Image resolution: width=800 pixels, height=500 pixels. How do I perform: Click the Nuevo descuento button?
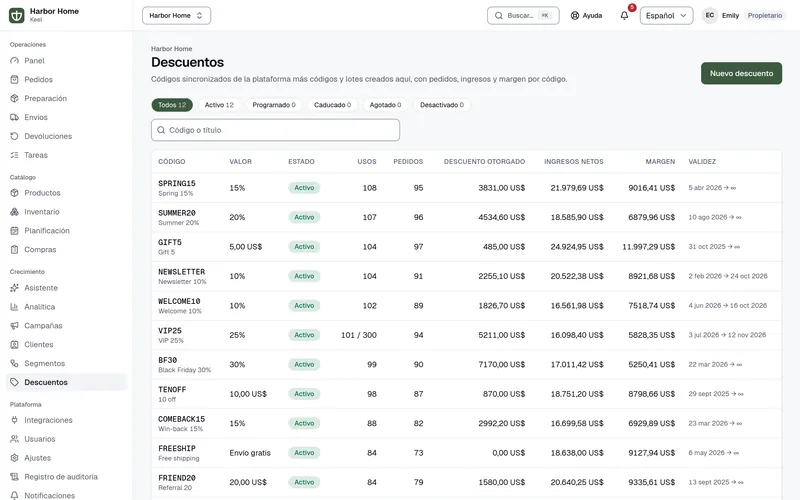(x=741, y=73)
